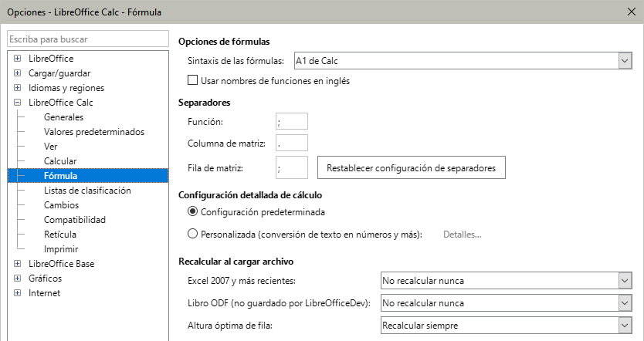Click the Cargar/guardar label in tree
The image size is (644, 341).
[x=59, y=73]
